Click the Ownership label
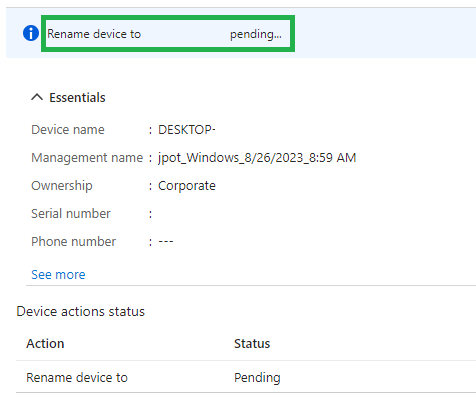This screenshot has width=476, height=405. pos(62,186)
